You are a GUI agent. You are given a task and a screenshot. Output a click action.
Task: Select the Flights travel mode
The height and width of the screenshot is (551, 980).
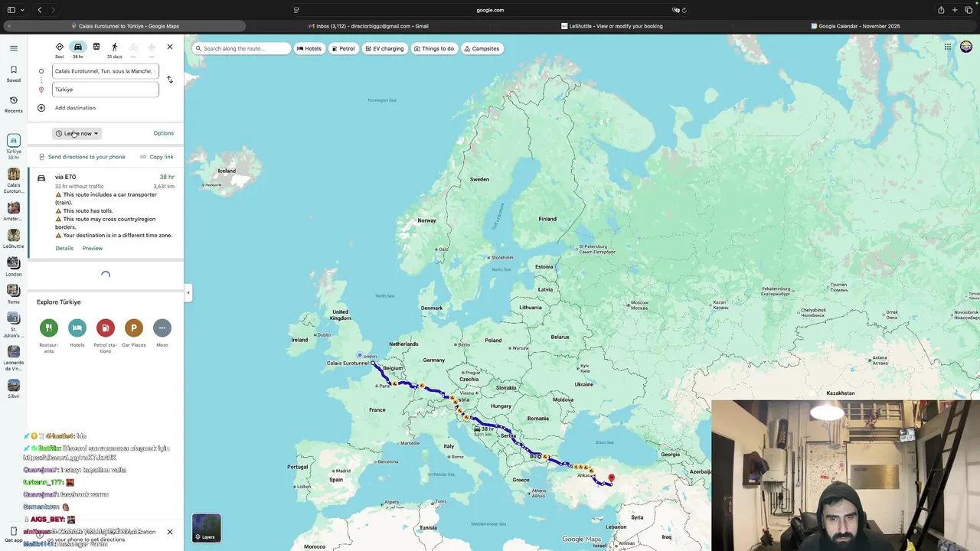coord(152,50)
